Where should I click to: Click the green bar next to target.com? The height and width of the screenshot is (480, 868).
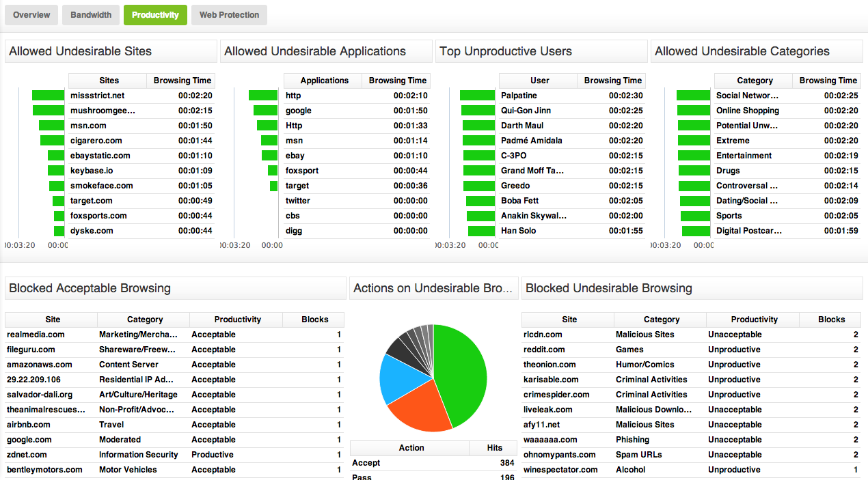click(59, 201)
